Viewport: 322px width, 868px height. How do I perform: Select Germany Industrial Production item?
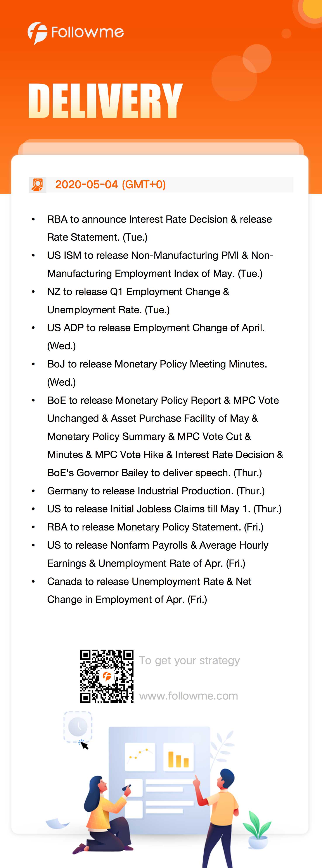click(x=156, y=491)
